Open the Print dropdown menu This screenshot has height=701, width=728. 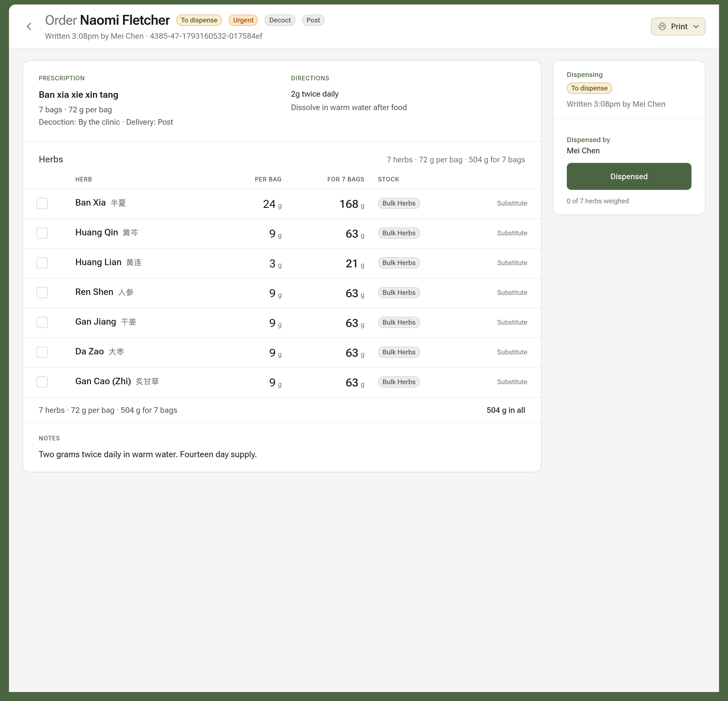click(x=678, y=26)
